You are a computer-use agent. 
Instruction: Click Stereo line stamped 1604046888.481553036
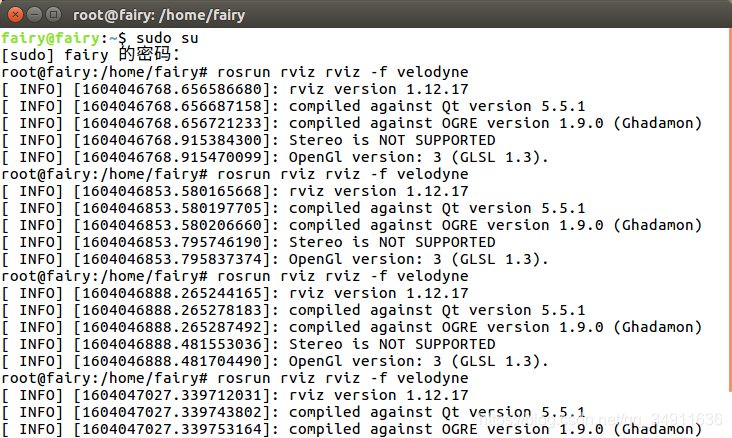coord(248,344)
